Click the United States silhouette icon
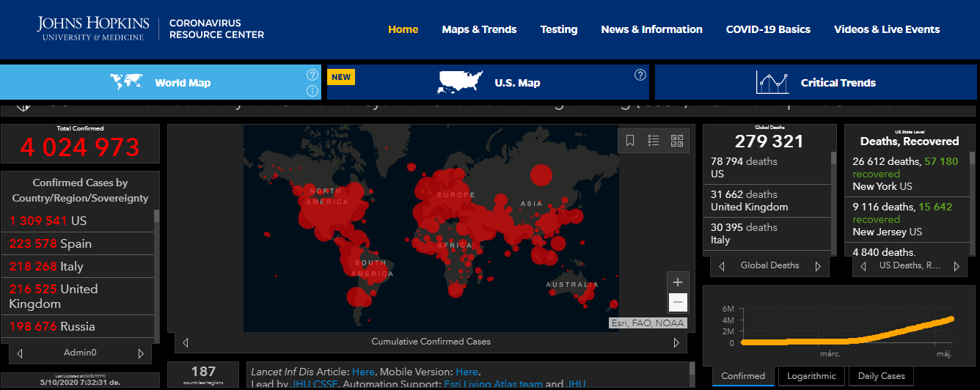This screenshot has height=390, width=980. click(x=461, y=82)
